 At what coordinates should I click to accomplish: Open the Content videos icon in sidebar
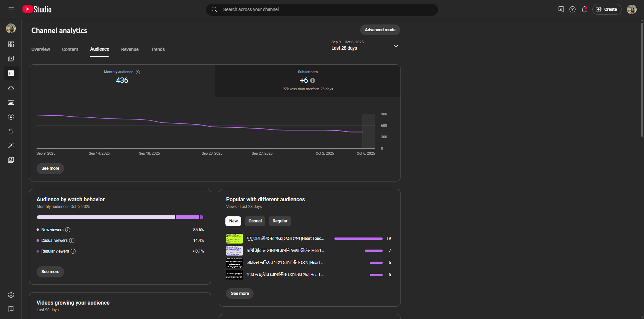tap(11, 59)
